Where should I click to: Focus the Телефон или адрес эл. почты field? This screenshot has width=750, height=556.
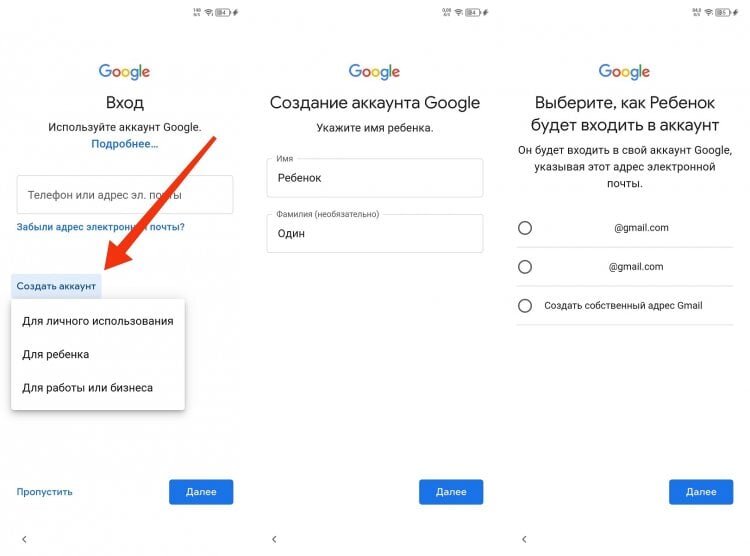[125, 195]
